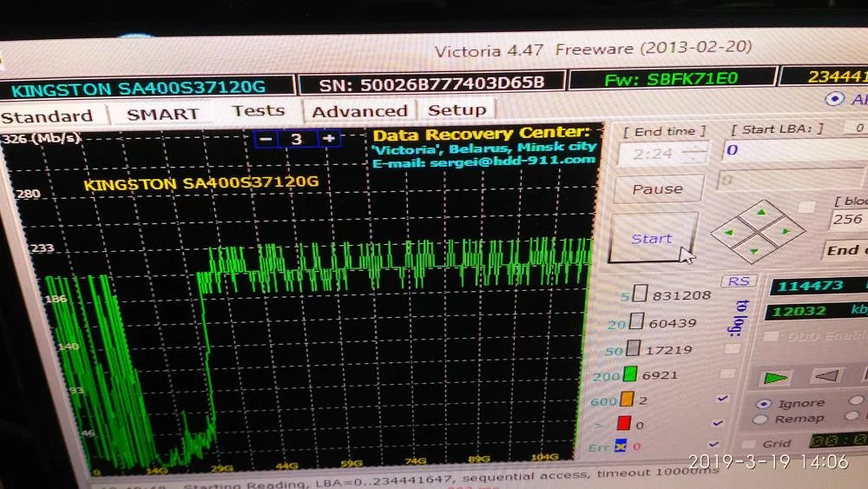Go to the Advanced tab

[360, 111]
